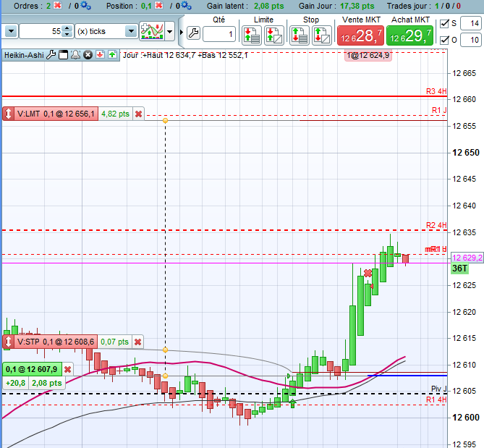Decrease the 55 ticks value with the down arrow
Screen dimensions: 484x448
tap(67, 34)
